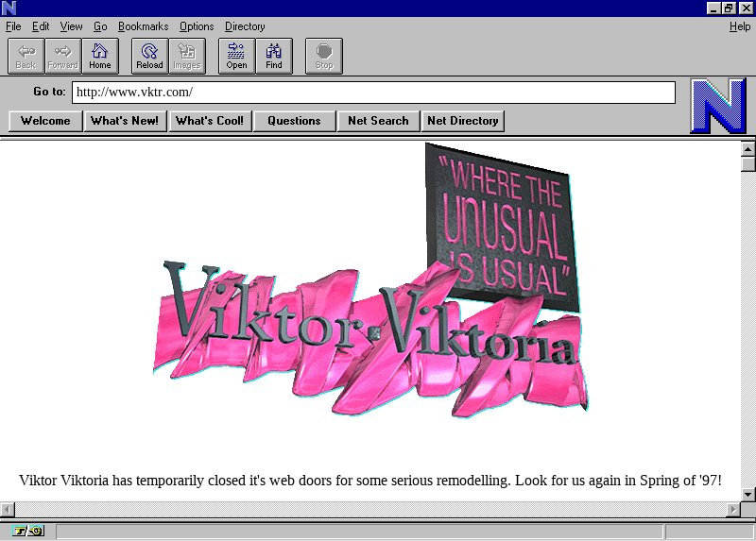756x541 pixels.
Task: Click the Go to URL field
Action: pyautogui.click(x=373, y=93)
